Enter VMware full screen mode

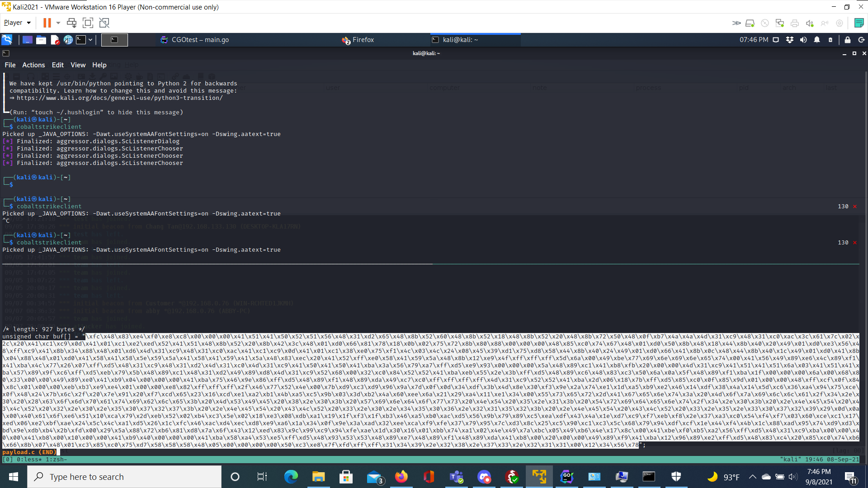[x=88, y=23]
